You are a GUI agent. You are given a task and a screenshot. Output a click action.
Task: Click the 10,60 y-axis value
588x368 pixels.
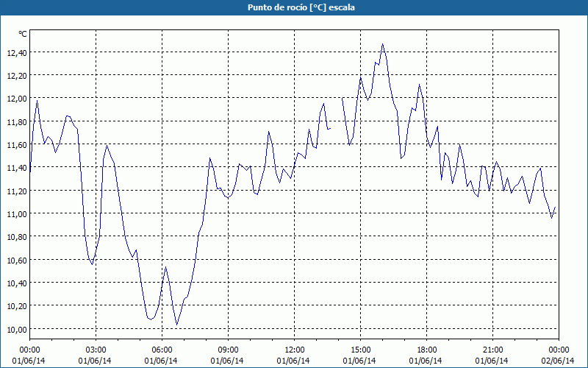(x=17, y=261)
